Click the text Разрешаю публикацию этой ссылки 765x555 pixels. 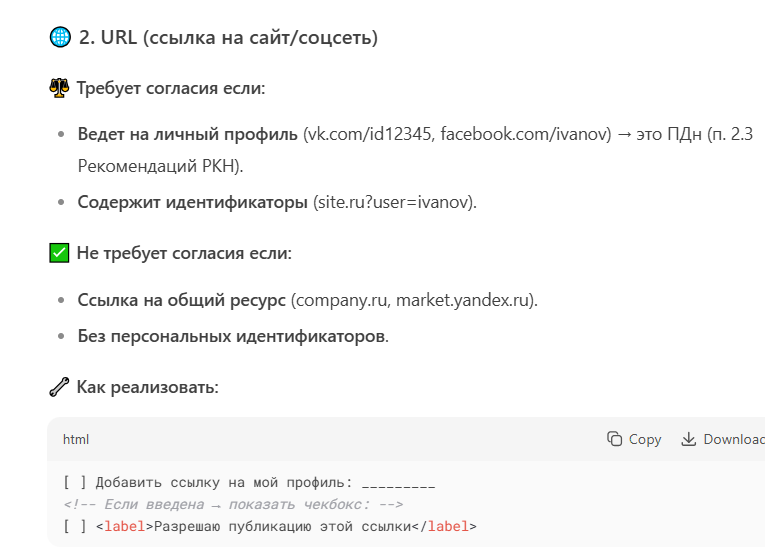coord(282,526)
